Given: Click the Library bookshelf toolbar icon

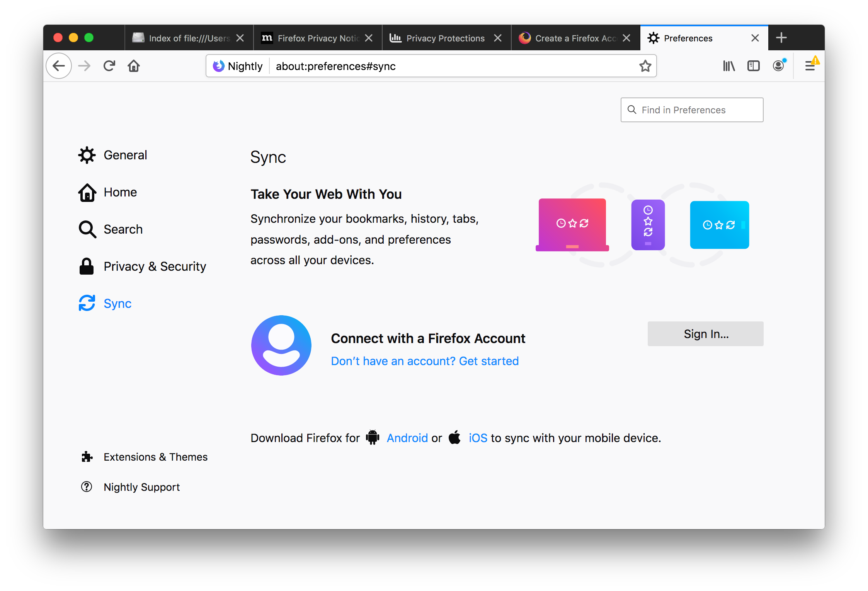Looking at the screenshot, I should [x=728, y=66].
